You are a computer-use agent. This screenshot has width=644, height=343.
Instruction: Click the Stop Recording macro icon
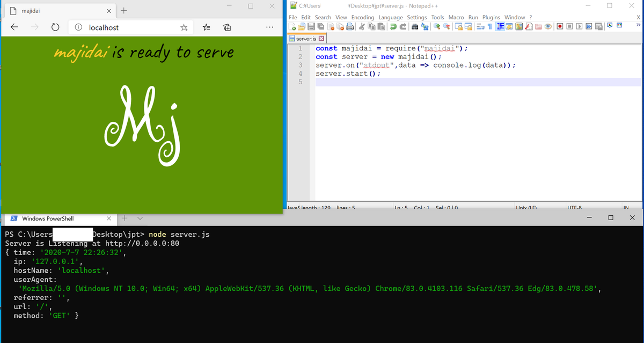pyautogui.click(x=569, y=26)
